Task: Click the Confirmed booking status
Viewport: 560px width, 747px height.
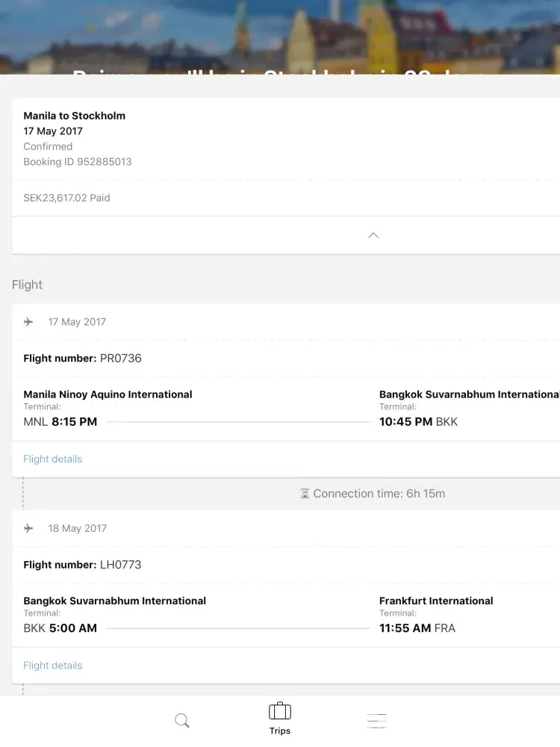Action: point(48,146)
